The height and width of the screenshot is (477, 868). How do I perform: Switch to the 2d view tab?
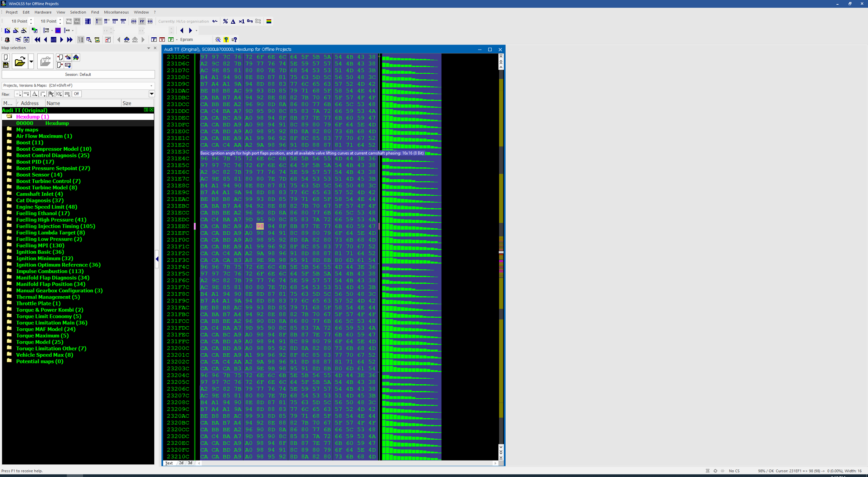(181, 463)
